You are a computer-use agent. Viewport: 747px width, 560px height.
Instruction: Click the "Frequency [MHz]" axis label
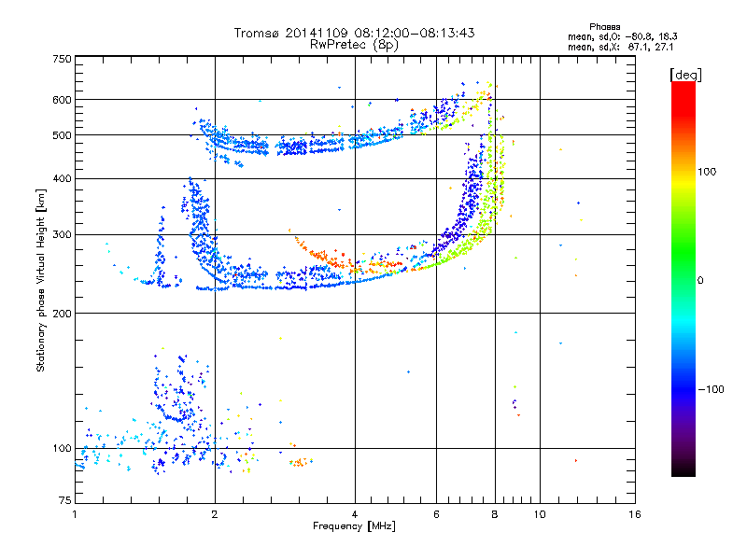click(354, 526)
